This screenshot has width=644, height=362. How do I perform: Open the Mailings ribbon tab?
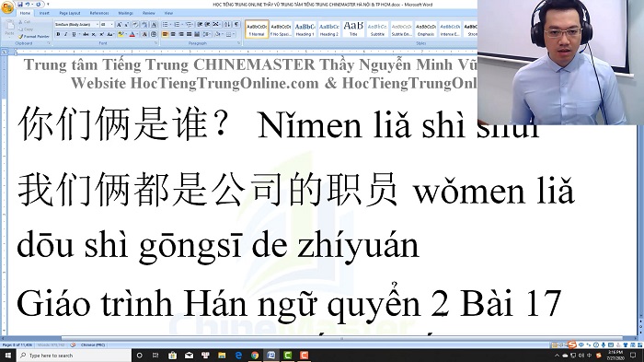[x=125, y=13]
